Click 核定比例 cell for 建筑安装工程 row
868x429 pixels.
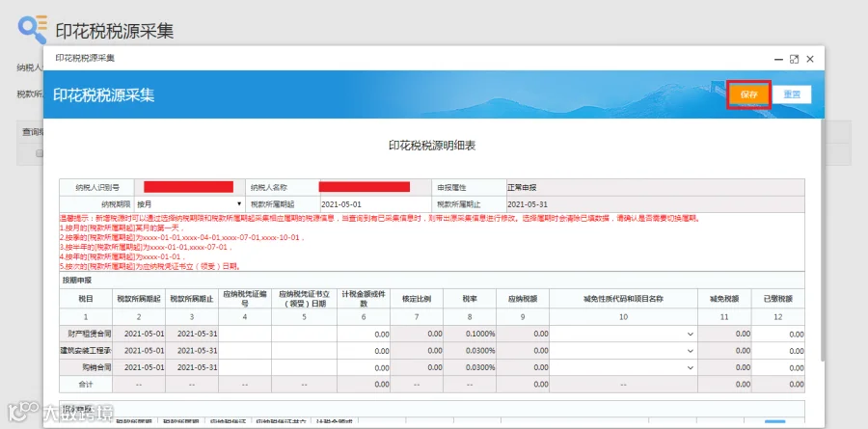coord(417,350)
